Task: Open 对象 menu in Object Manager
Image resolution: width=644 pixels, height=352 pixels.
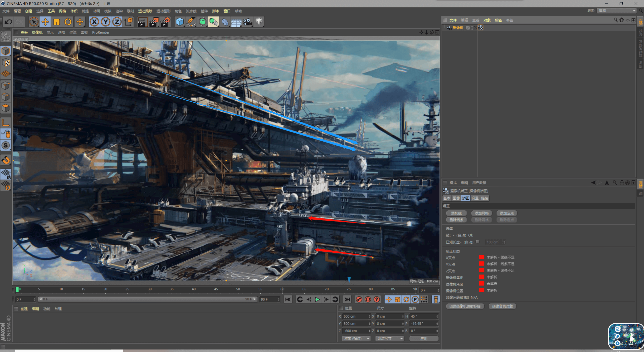Action: tap(487, 20)
